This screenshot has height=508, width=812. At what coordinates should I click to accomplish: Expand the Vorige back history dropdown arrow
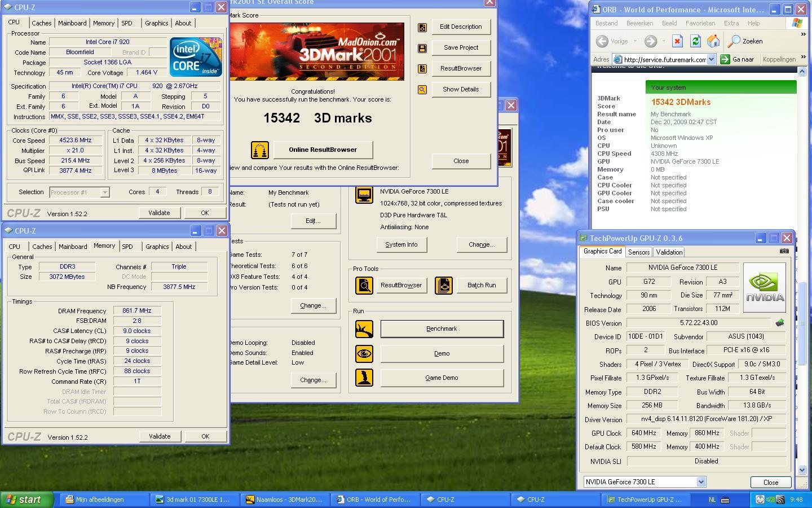(x=635, y=41)
